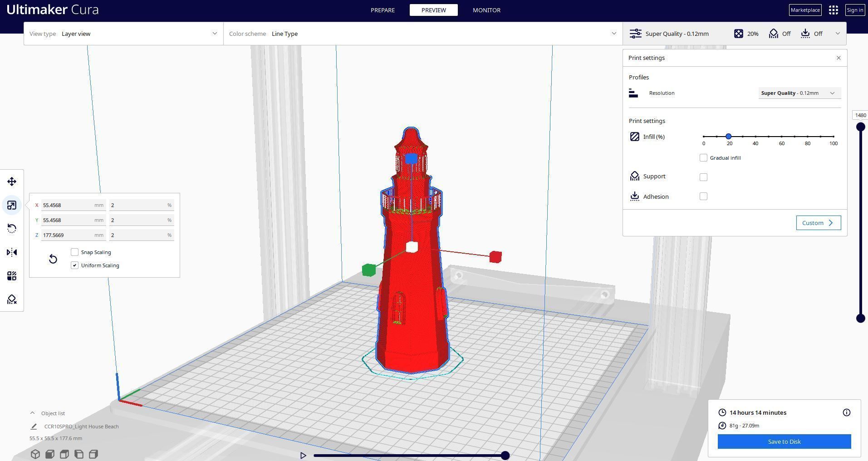Click the green Y-axis scale handle
The height and width of the screenshot is (461, 868).
369,270
